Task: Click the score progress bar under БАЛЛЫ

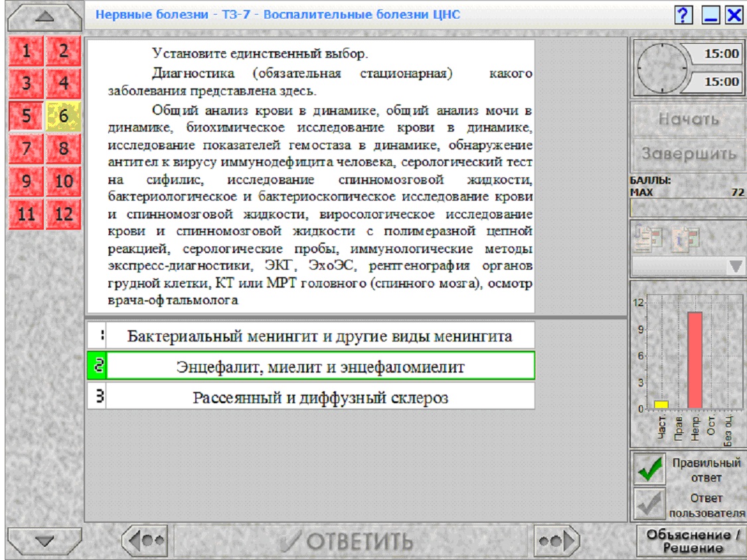Action: [688, 208]
